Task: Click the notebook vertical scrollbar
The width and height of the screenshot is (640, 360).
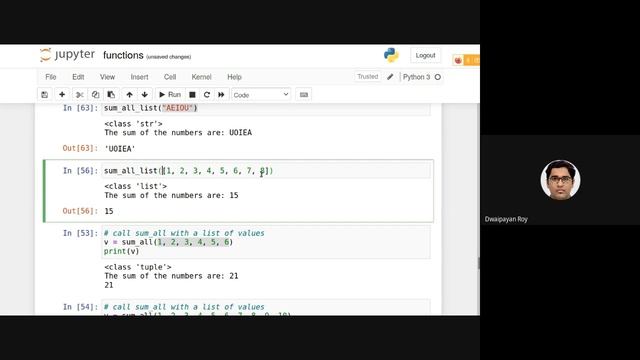Action: point(478,263)
